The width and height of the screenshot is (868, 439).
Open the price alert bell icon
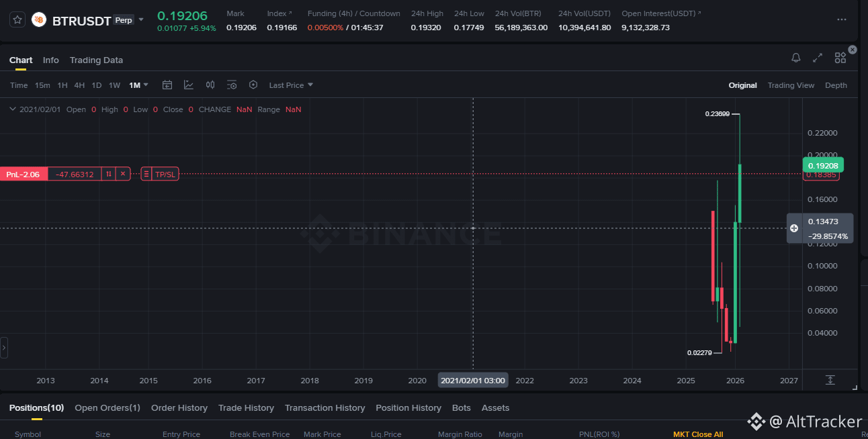click(x=796, y=58)
